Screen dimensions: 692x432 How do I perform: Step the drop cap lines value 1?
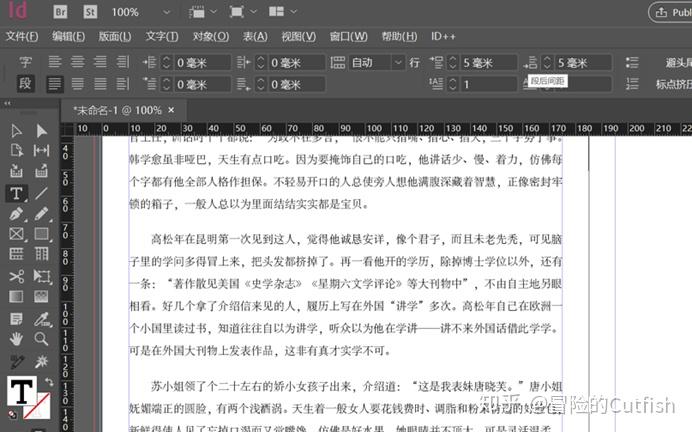[x=452, y=84]
